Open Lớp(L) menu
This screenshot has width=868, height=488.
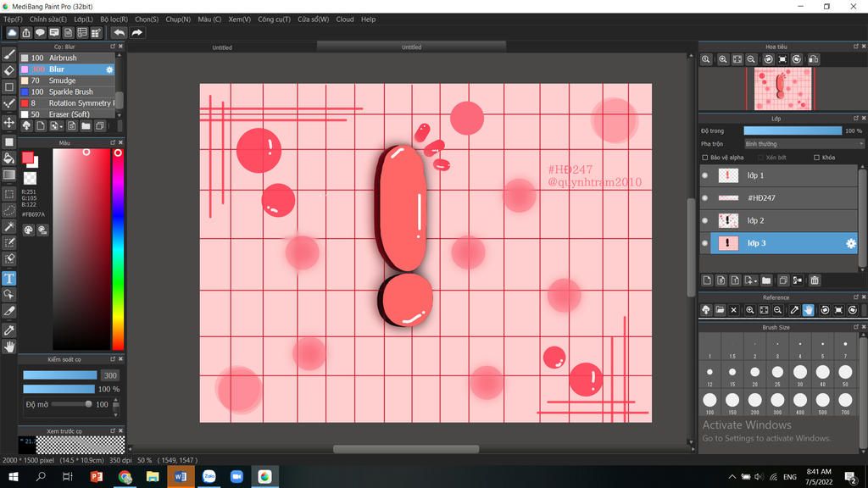(83, 19)
